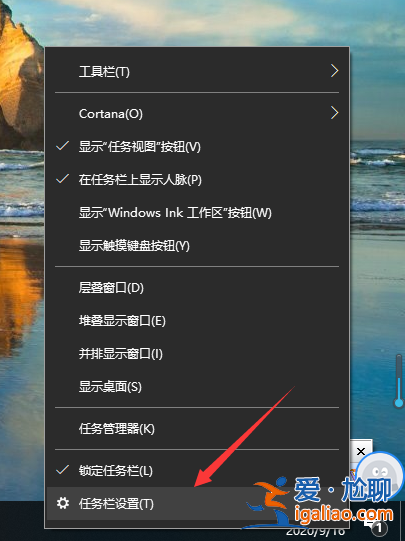Image resolution: width=405 pixels, height=541 pixels.
Task: Choose 层叠窗口(D) from the menu
Action: click(197, 287)
